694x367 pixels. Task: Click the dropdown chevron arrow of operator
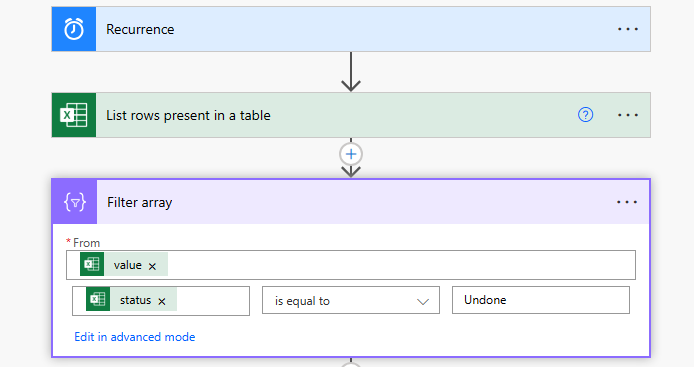(423, 302)
